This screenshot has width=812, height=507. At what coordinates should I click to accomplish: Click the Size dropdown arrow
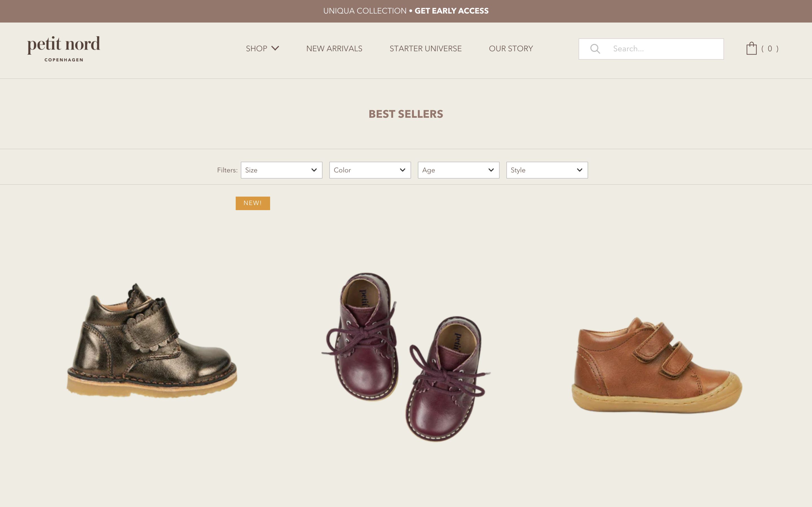[314, 170]
